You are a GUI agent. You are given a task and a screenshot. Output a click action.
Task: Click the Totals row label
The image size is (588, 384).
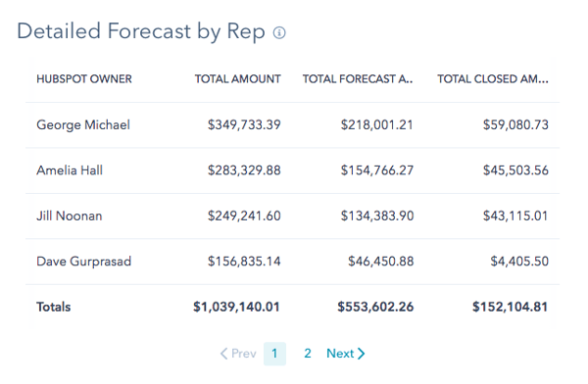click(x=53, y=307)
